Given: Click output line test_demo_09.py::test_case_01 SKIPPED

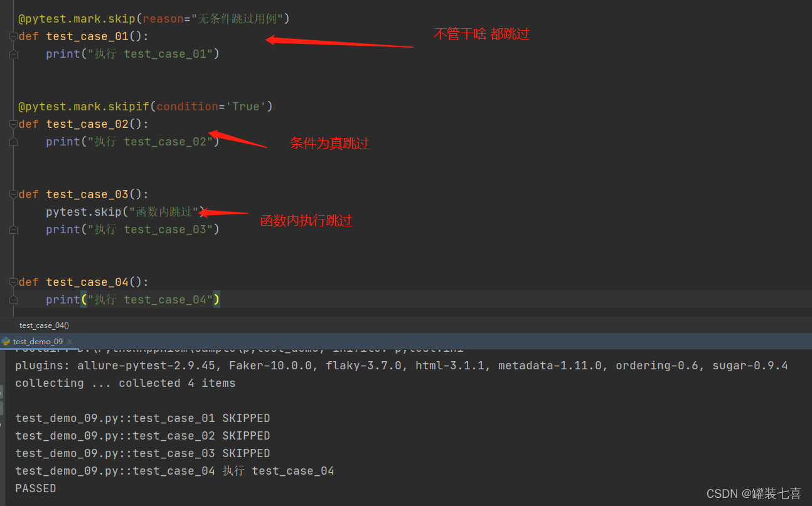Looking at the screenshot, I should 142,418.
